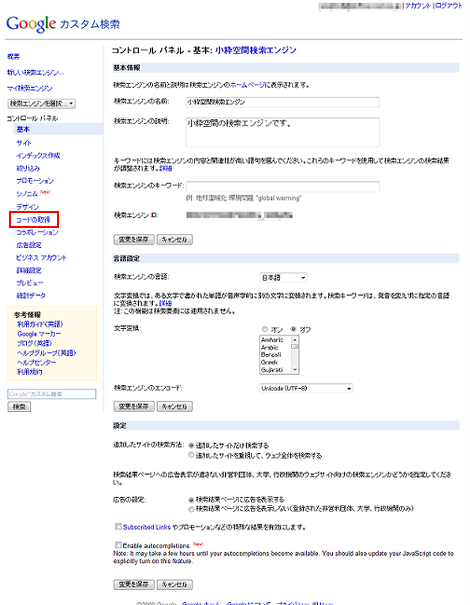Select the 基本 control panel item

coord(23,129)
